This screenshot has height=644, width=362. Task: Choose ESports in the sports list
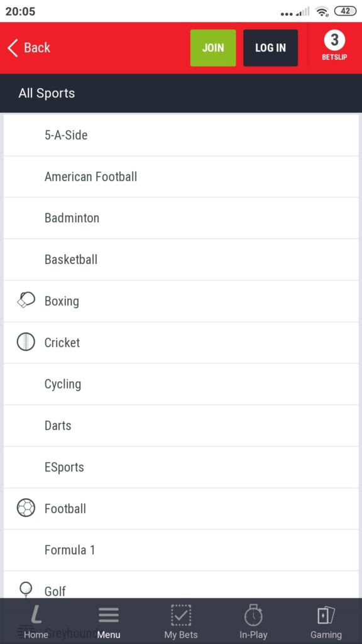(181, 467)
